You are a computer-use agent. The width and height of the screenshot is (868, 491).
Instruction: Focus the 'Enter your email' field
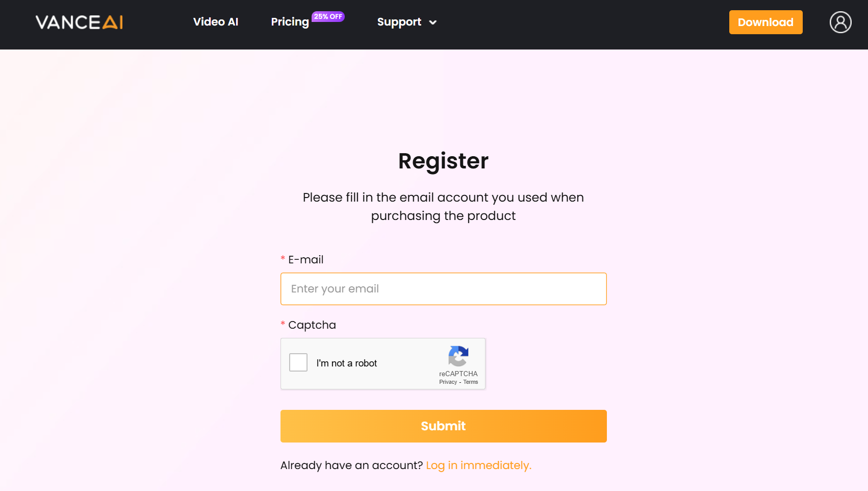[443, 289]
